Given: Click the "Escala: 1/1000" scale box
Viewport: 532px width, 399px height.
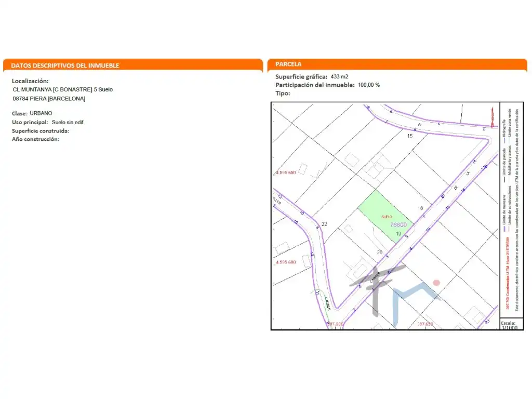Looking at the screenshot, I should tap(511, 324).
